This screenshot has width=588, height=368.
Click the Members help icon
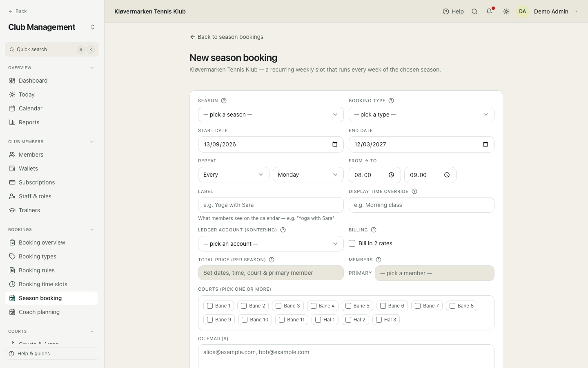(x=379, y=260)
